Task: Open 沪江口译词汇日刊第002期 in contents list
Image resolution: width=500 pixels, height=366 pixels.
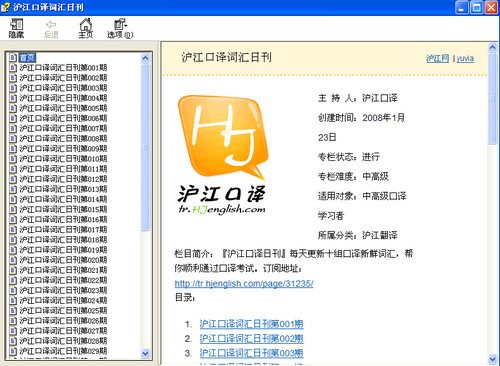Action: point(63,78)
